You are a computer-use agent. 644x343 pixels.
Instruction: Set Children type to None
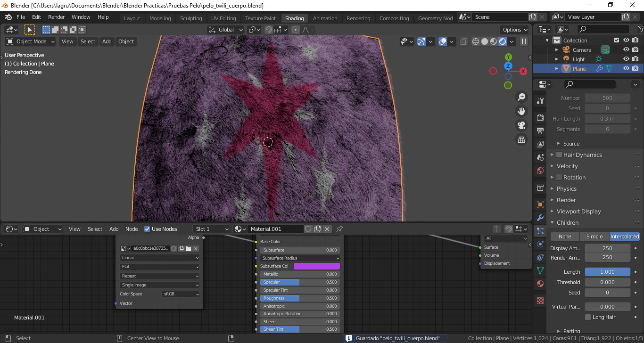(565, 237)
